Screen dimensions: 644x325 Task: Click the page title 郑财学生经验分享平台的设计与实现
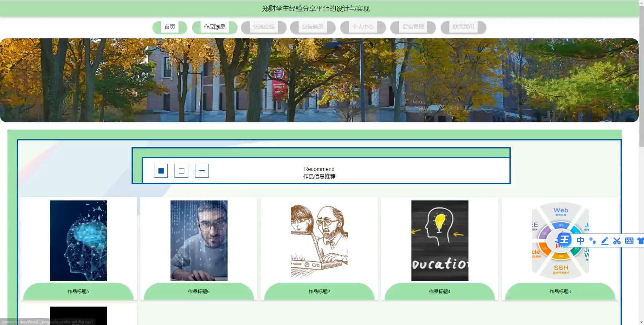point(316,8)
